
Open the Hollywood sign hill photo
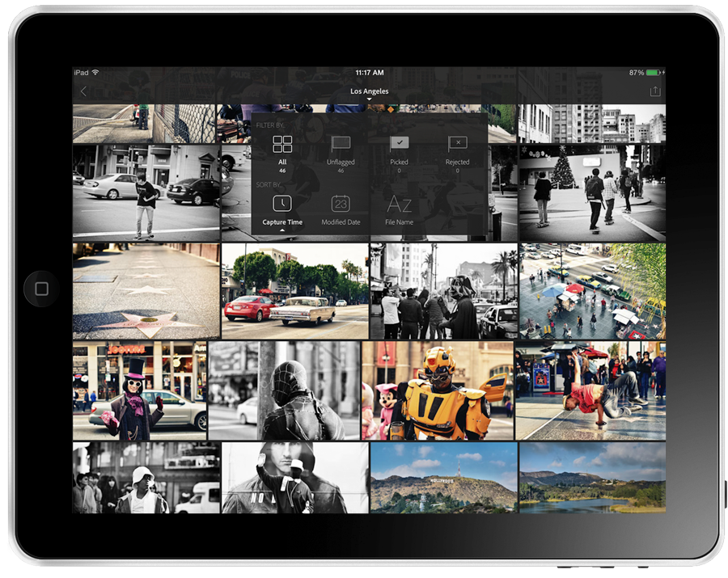tap(444, 477)
